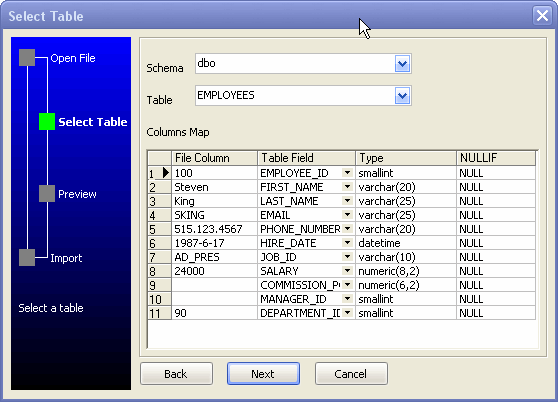Click the empty file column cell for MANAGER_ID
Image resolution: width=558 pixels, height=402 pixels.
[215, 299]
